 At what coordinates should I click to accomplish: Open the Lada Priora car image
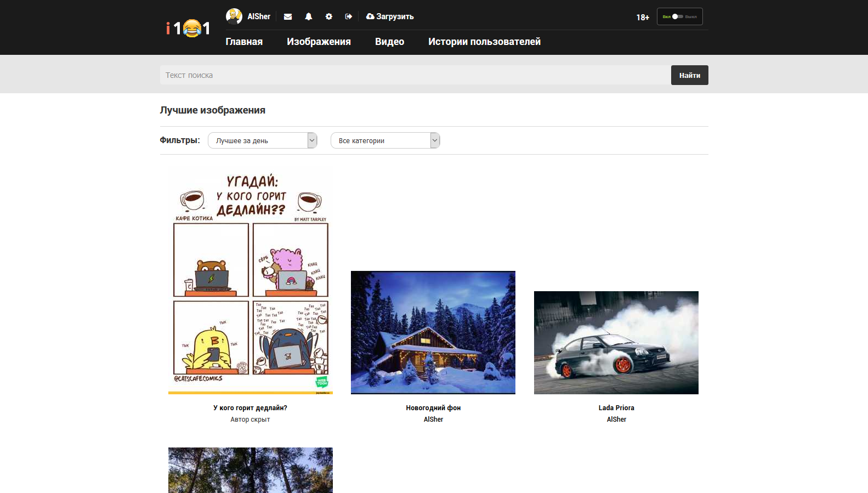[x=616, y=343]
